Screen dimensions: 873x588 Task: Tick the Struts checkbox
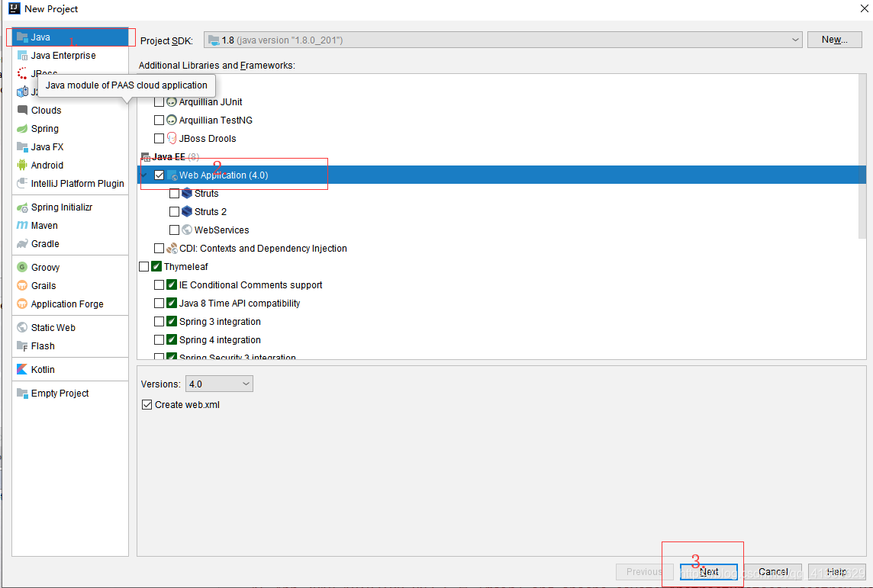[174, 194]
